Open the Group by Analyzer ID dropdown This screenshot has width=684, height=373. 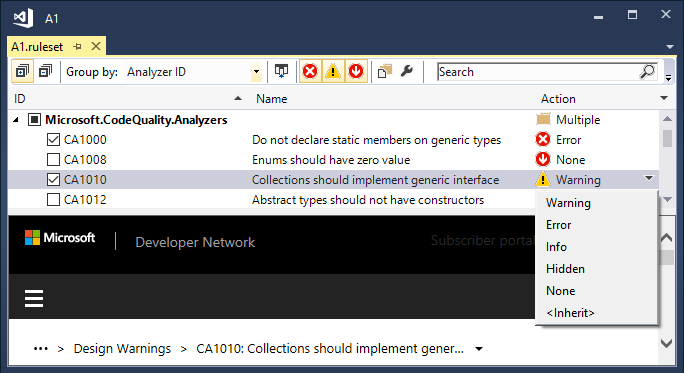[256, 72]
